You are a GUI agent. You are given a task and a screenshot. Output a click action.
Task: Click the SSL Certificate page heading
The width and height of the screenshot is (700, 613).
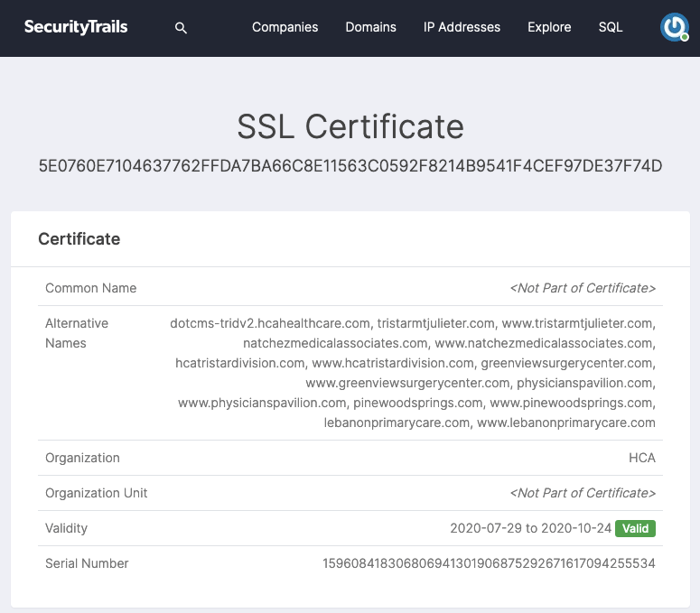coord(350,126)
